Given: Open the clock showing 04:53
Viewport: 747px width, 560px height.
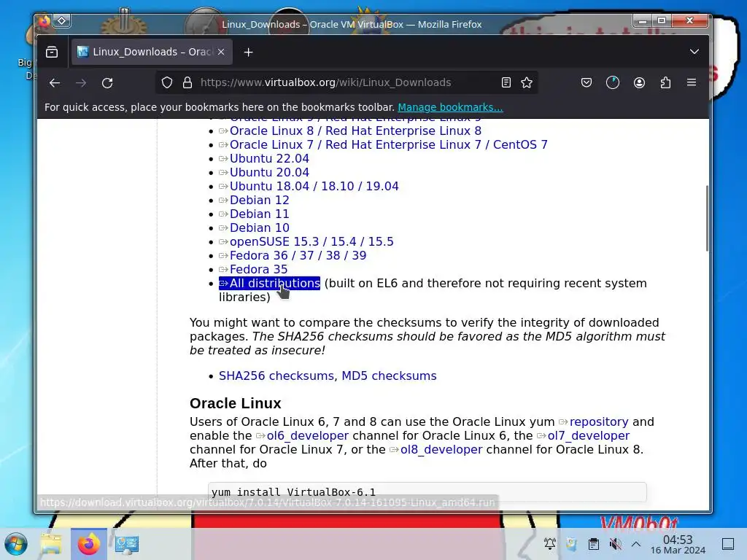Looking at the screenshot, I should tap(678, 544).
